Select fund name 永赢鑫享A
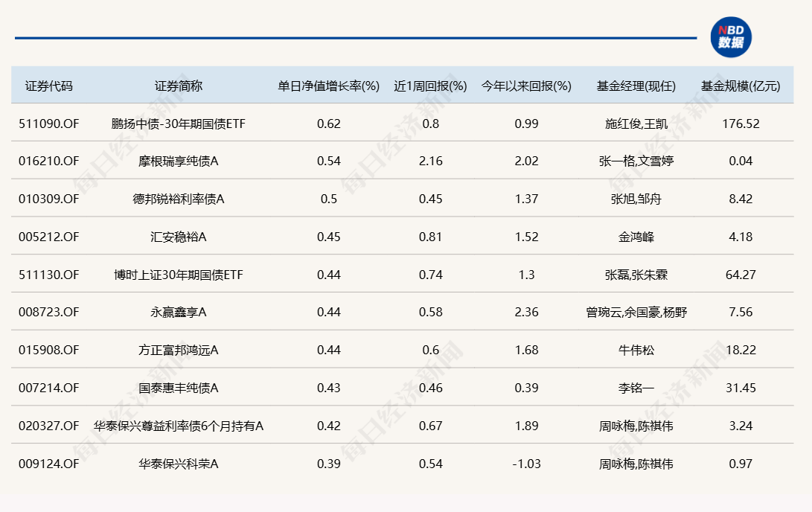The width and height of the screenshot is (812, 512). 178,312
